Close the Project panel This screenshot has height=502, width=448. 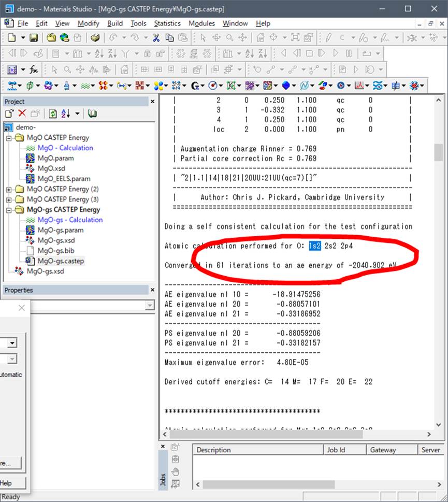coord(153,102)
